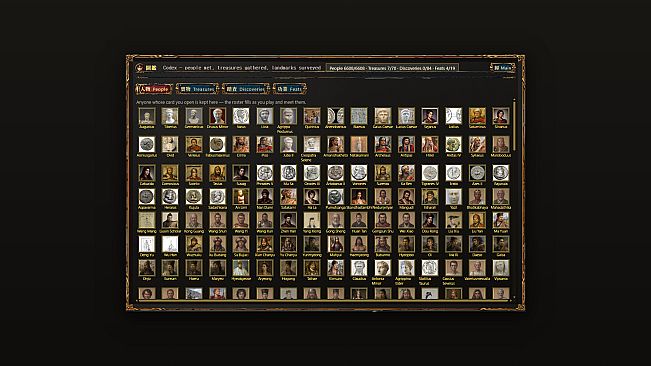This screenshot has height=366, width=651.
Task: Open the Saturninus portrait card
Action: coord(477,116)
